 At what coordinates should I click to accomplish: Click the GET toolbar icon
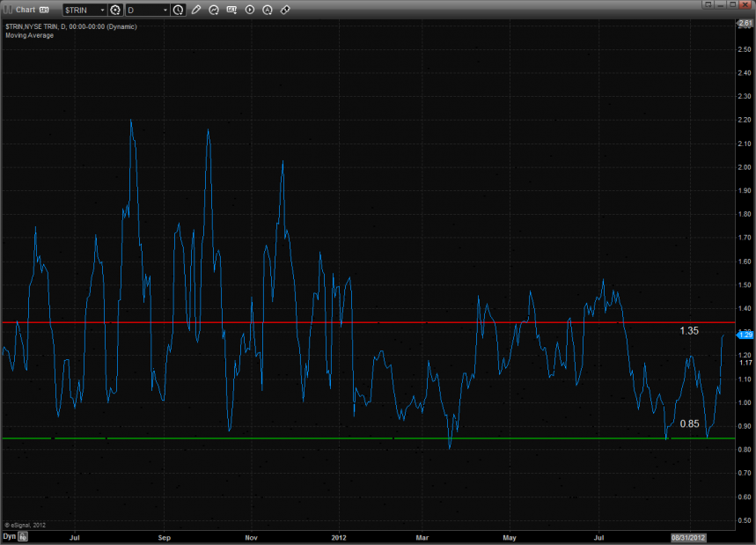tap(231, 10)
